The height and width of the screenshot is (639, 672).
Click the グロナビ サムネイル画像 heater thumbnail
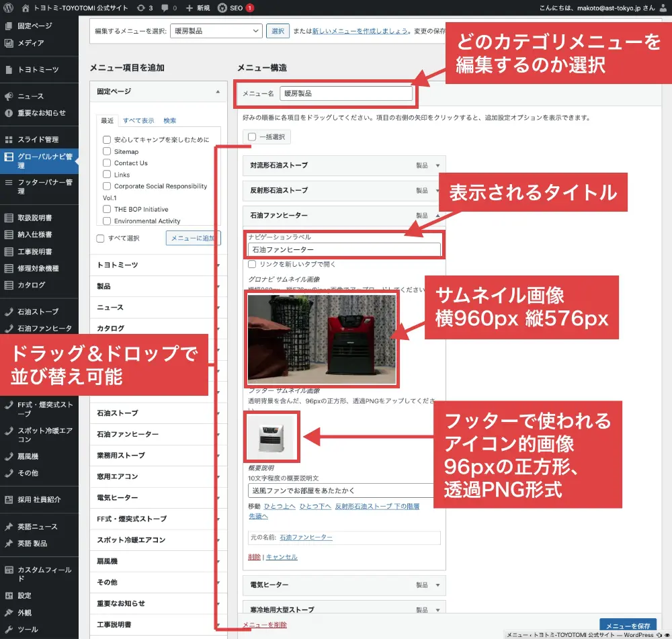[322, 339]
